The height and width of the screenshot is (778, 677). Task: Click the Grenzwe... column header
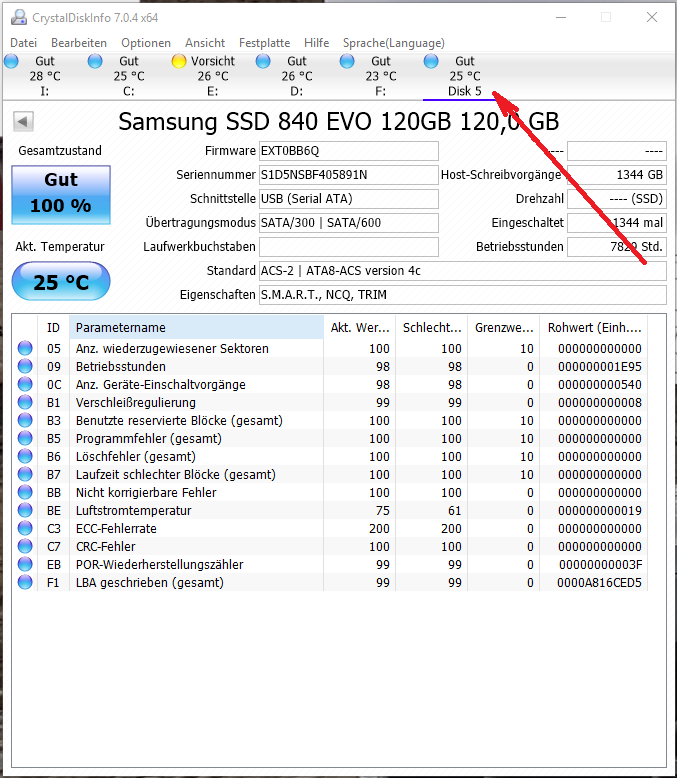click(x=504, y=327)
